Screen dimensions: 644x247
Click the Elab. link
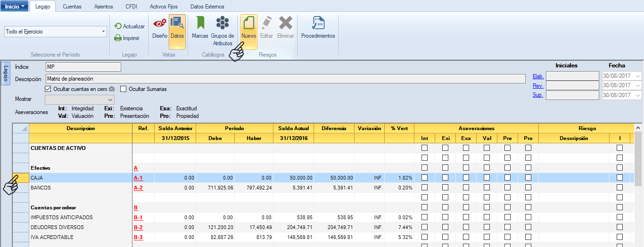538,76
